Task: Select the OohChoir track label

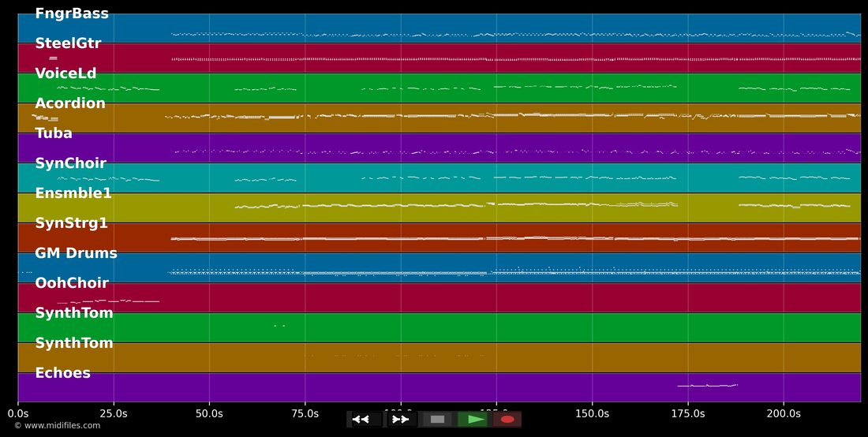Action: click(72, 282)
